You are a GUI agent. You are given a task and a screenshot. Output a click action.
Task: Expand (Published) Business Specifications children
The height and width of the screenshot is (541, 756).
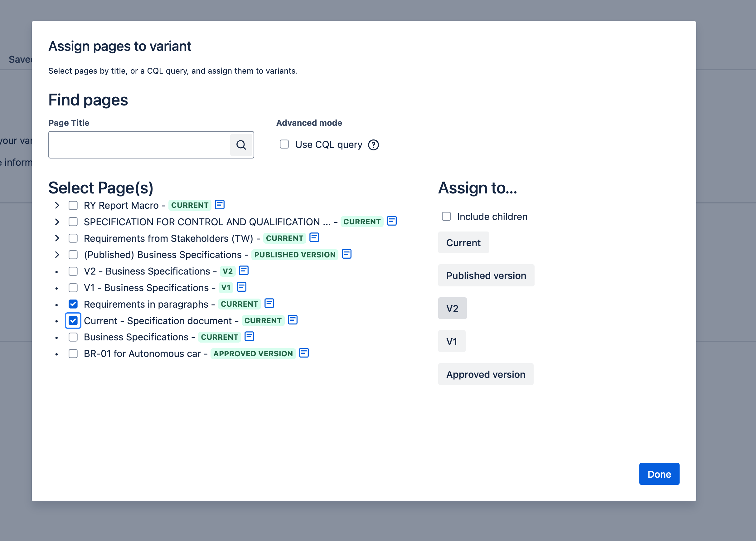57,255
